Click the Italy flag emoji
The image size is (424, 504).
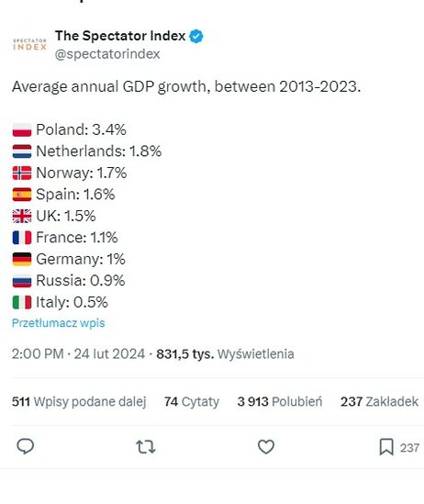pyautogui.click(x=22, y=302)
